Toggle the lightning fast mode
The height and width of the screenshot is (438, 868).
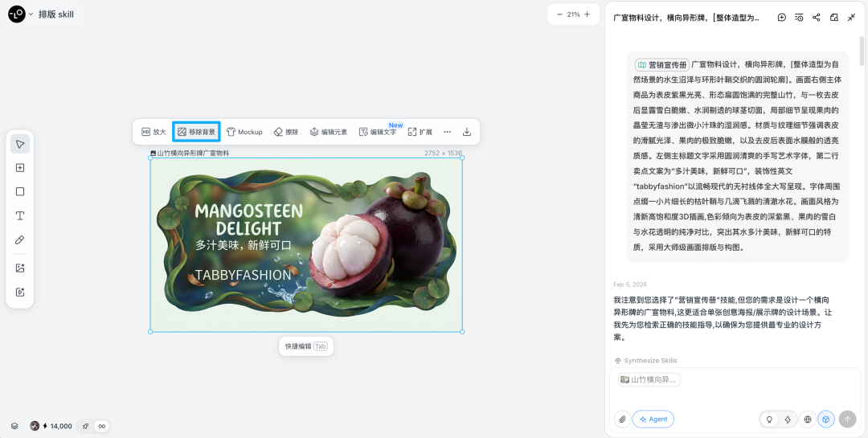point(788,420)
